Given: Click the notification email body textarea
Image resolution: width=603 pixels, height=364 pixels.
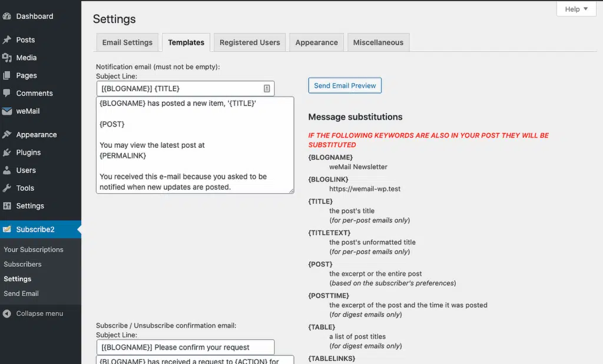Looking at the screenshot, I should coord(195,145).
